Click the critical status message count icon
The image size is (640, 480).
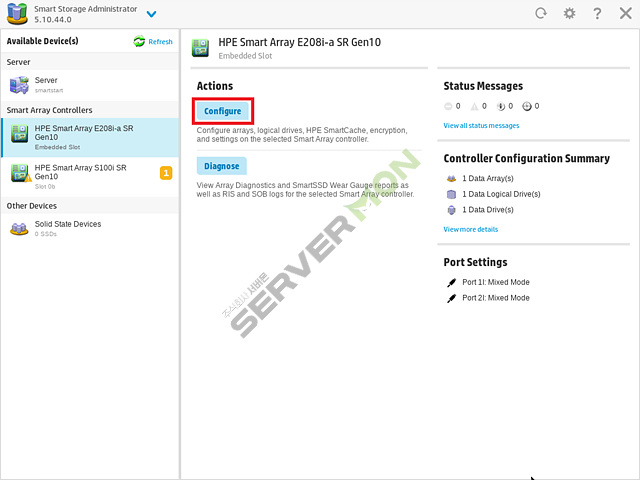[x=448, y=107]
